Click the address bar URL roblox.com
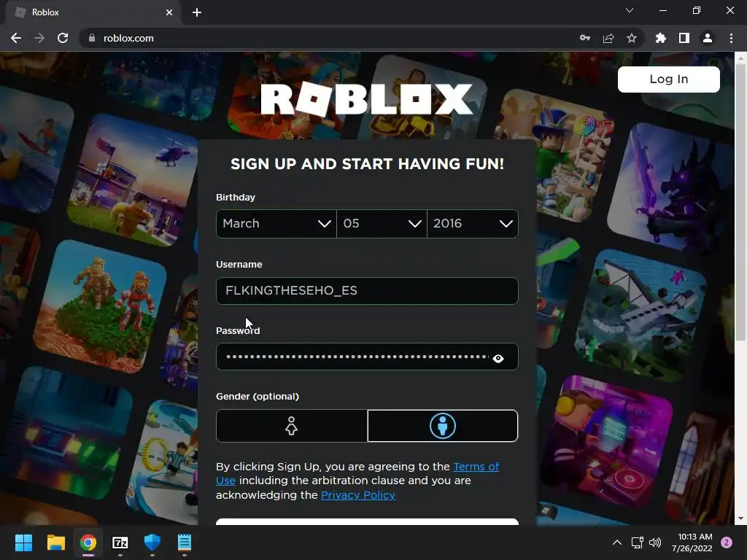Screen dimensions: 747x560 tap(128, 38)
